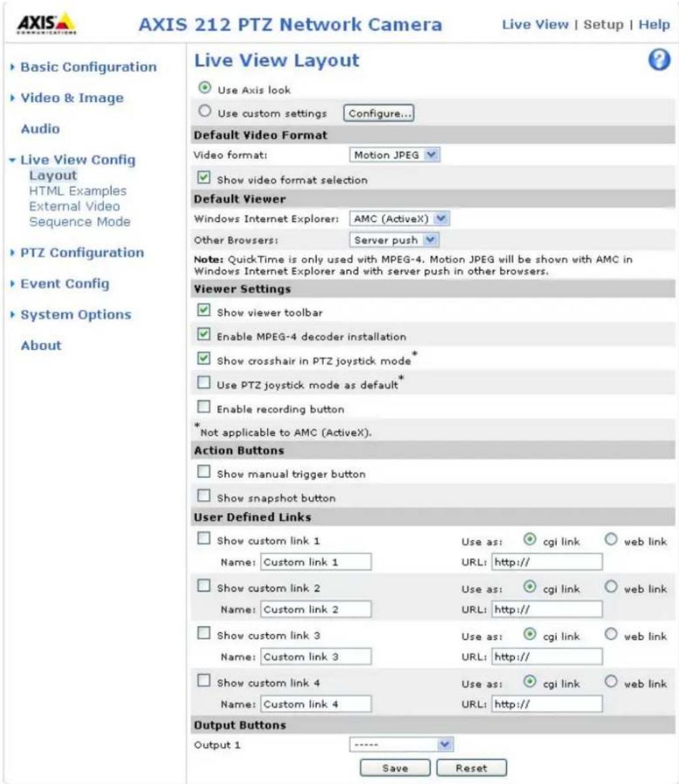This screenshot has height=784, width=679.
Task: Select web link for custom link 1
Action: point(611,540)
